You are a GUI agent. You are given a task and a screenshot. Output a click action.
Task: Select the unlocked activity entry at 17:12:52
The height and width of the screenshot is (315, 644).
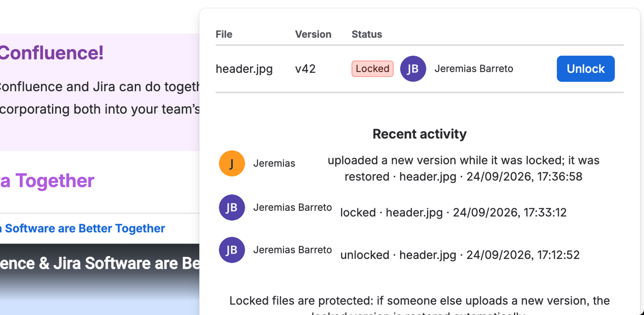(460, 255)
